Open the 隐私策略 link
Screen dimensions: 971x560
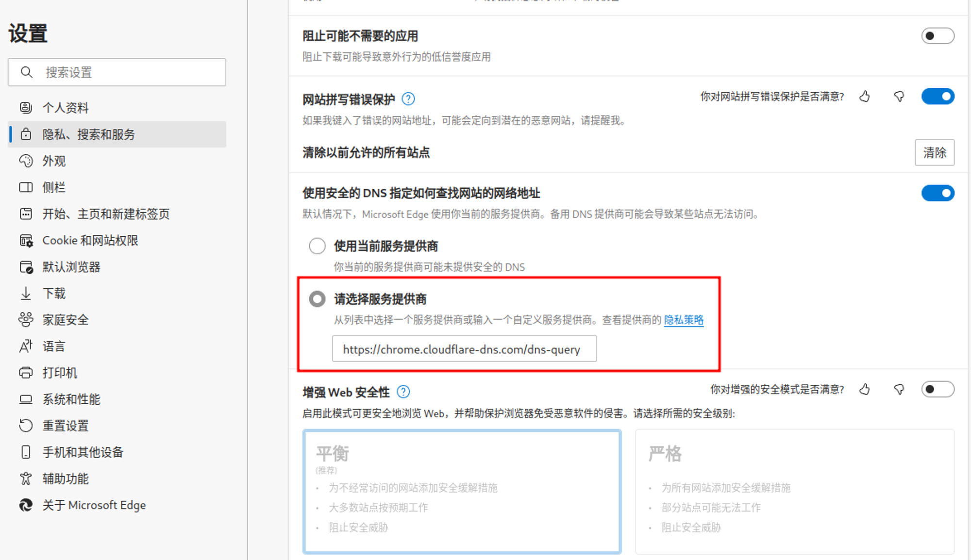[x=683, y=320]
